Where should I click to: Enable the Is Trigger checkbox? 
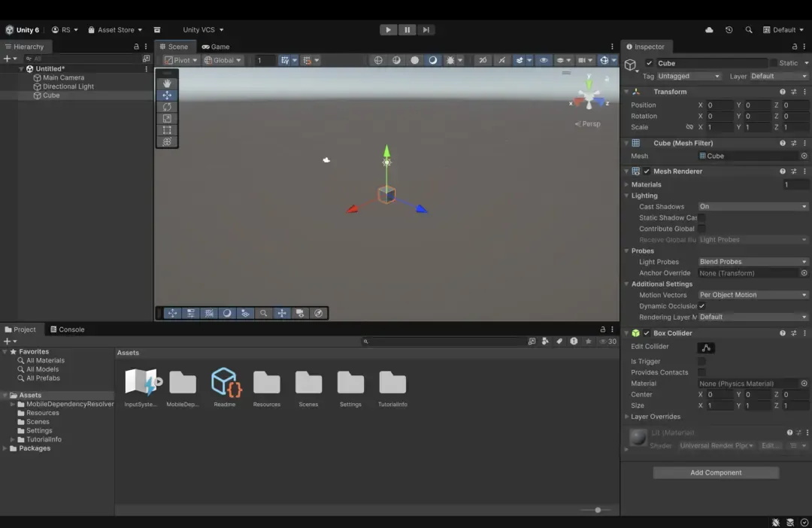tap(701, 362)
